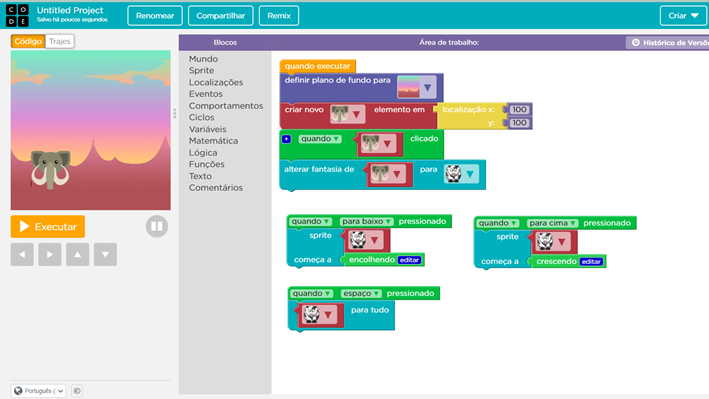709x399 pixels.
Task: Click the blue plus icon on quando clicado block
Action: point(286,139)
